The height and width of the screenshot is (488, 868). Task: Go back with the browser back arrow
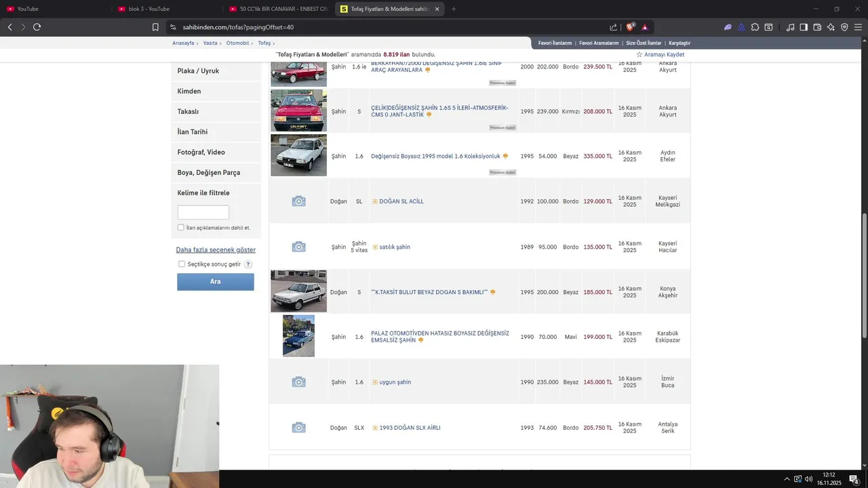coord(9,27)
